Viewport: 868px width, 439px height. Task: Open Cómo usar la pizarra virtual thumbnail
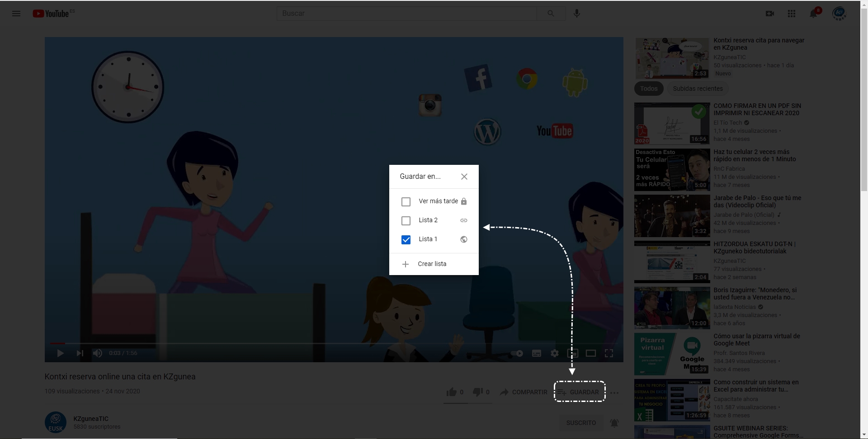[672, 354]
